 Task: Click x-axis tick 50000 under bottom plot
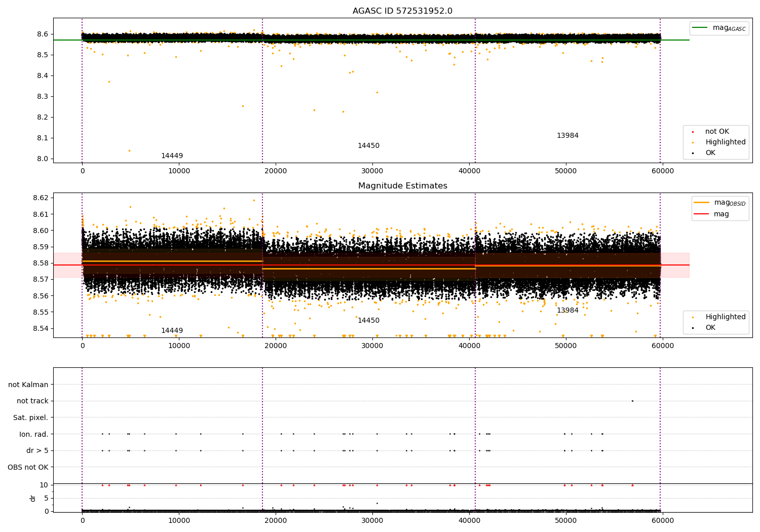[565, 521]
